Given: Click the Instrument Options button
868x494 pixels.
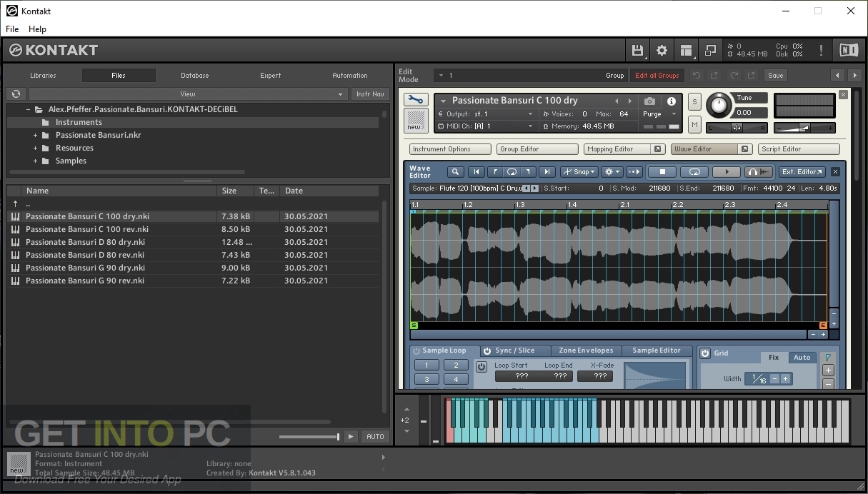Looking at the screenshot, I should click(x=450, y=149).
